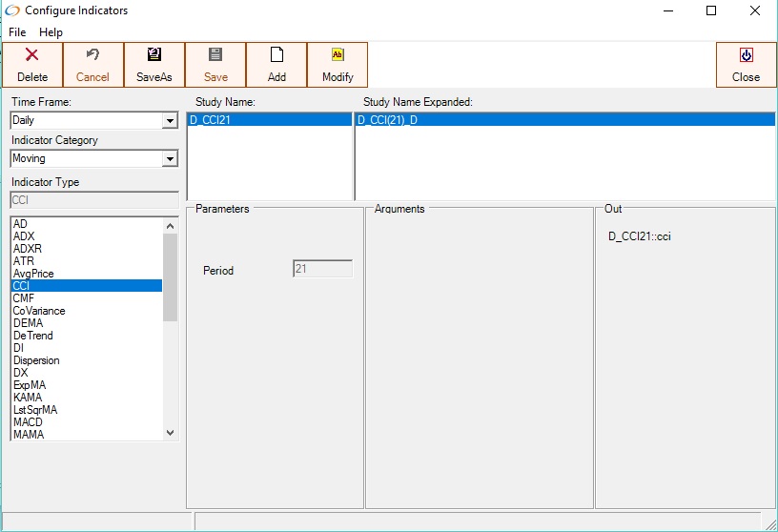Add a new indicator with Add icon

point(276,55)
